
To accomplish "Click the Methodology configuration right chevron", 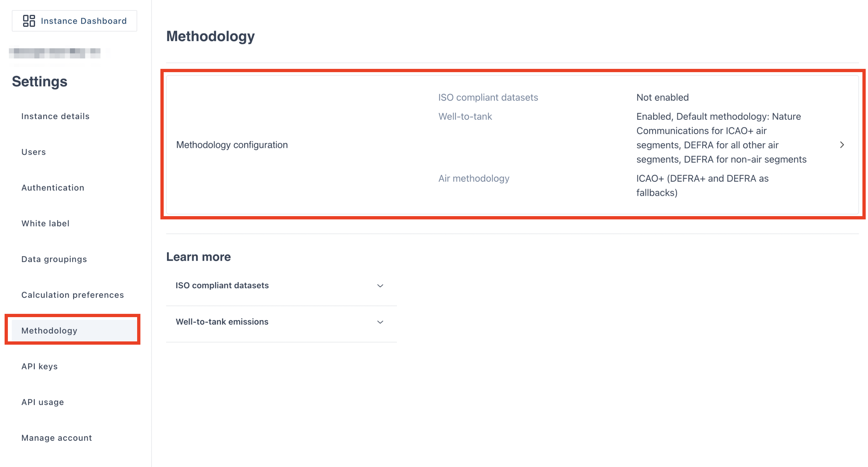I will coord(842,145).
